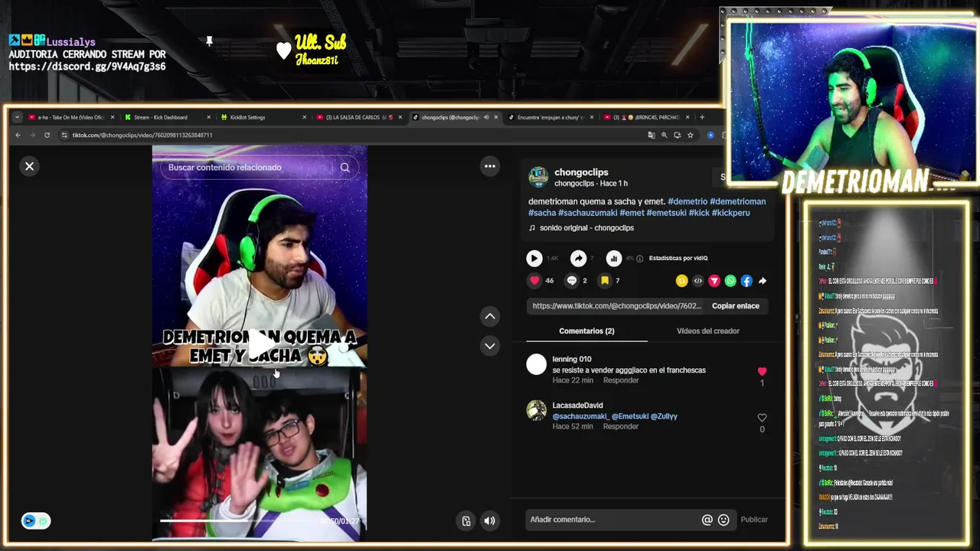The width and height of the screenshot is (980, 551).
Task: Open comments via speech bubble icon
Action: point(571,281)
